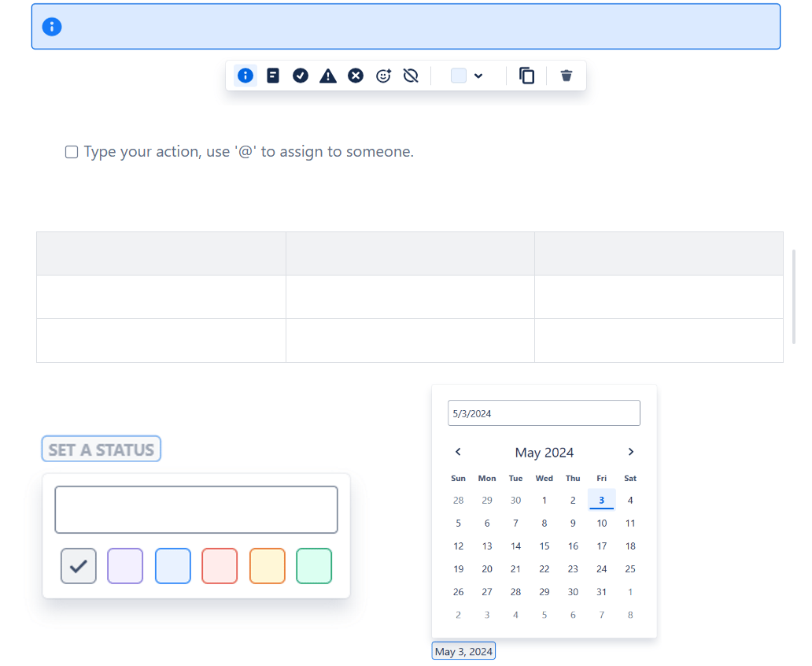The width and height of the screenshot is (812, 666).
Task: Select the Error cross panel type
Action: [x=356, y=76]
